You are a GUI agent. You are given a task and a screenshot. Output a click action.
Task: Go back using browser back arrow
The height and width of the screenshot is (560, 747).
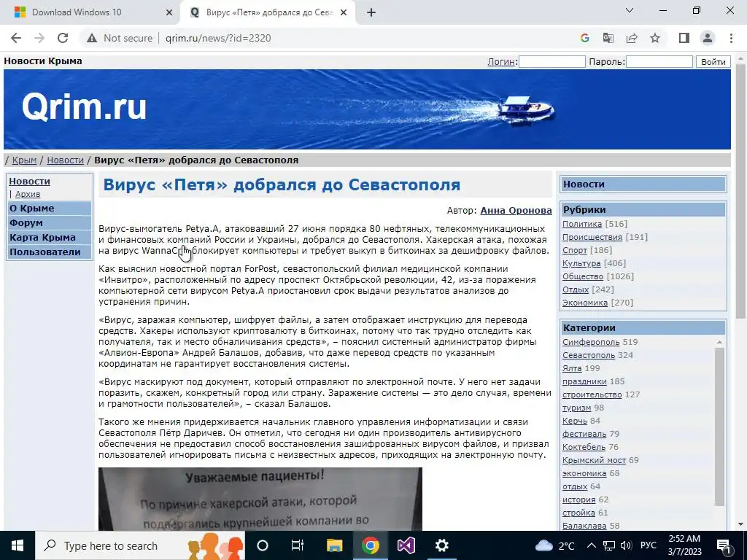tap(16, 38)
